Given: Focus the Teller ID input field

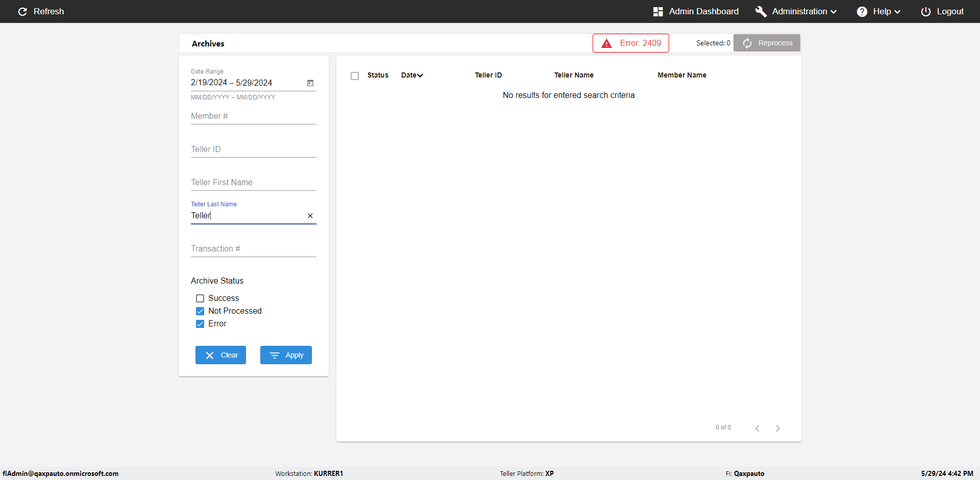Looking at the screenshot, I should coord(254,149).
